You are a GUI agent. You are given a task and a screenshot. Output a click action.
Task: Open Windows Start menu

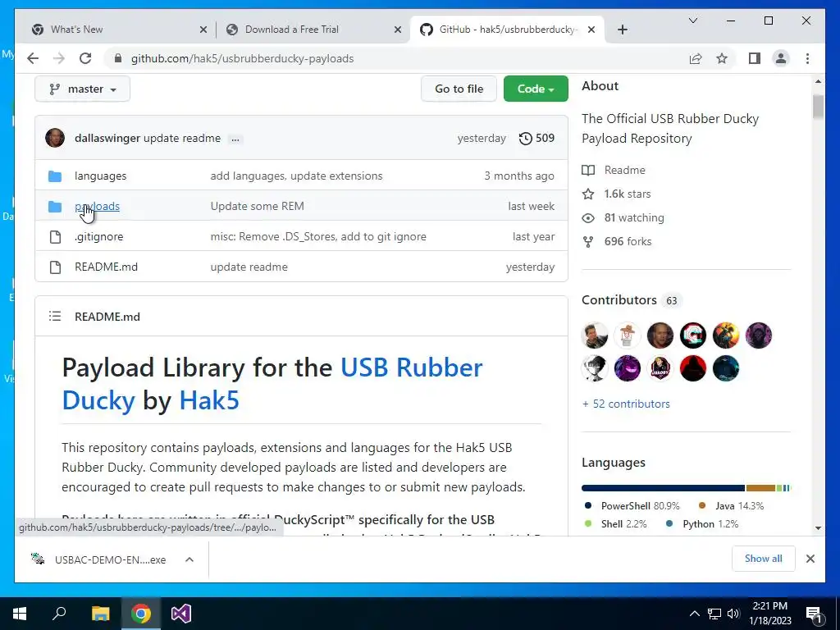pos(20,614)
